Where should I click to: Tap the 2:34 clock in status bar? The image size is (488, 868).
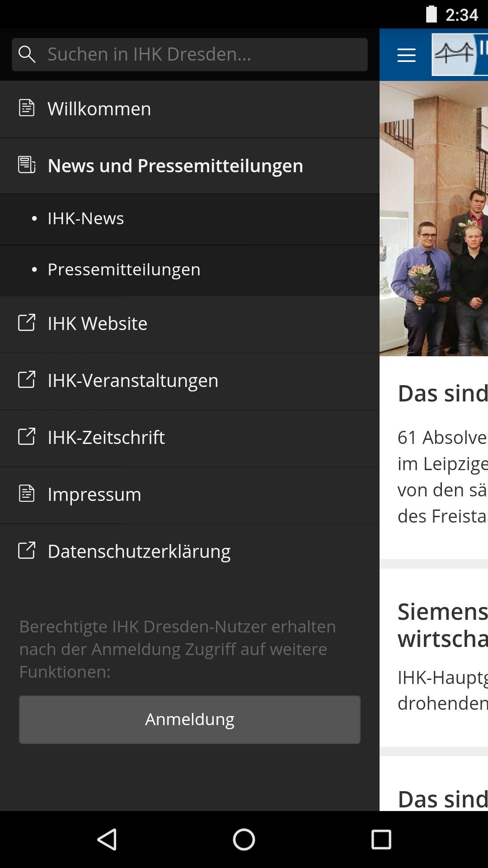point(461,15)
